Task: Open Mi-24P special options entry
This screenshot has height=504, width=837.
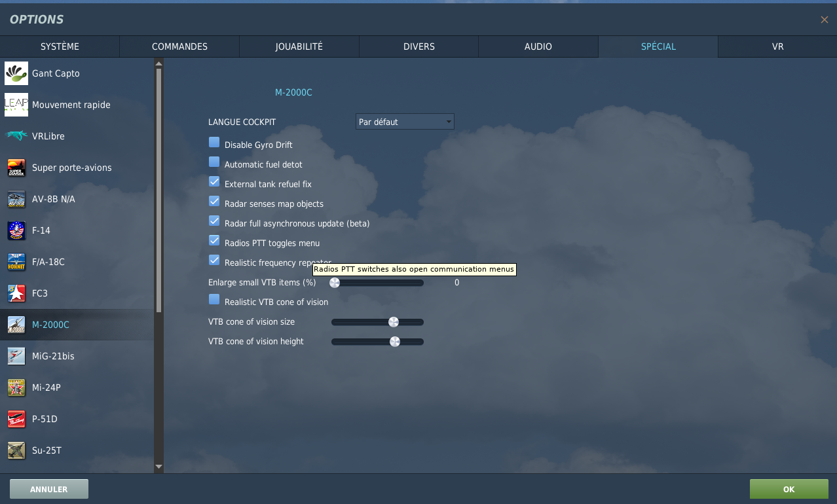Action: click(77, 387)
